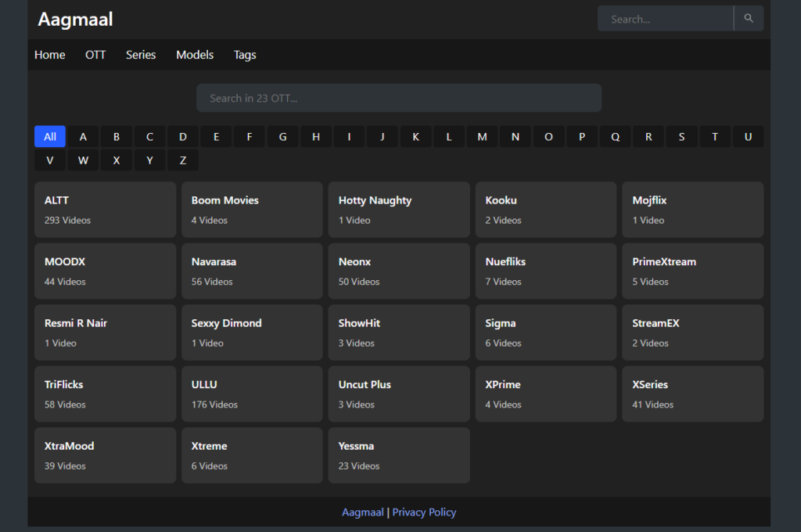The width and height of the screenshot is (801, 532).
Task: Go to the Home menu item
Action: point(49,55)
